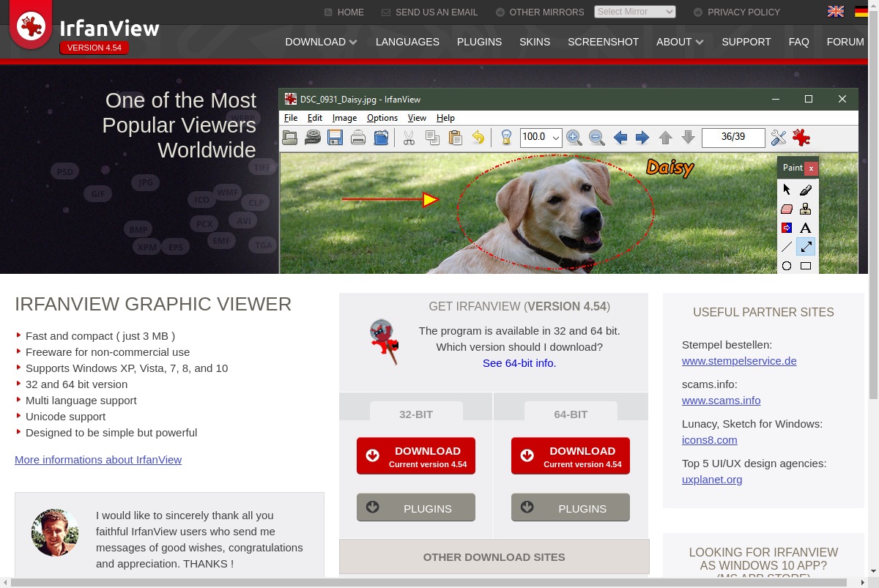The height and width of the screenshot is (588, 879).
Task: Select the Paint clone stamp tool
Action: (806, 209)
